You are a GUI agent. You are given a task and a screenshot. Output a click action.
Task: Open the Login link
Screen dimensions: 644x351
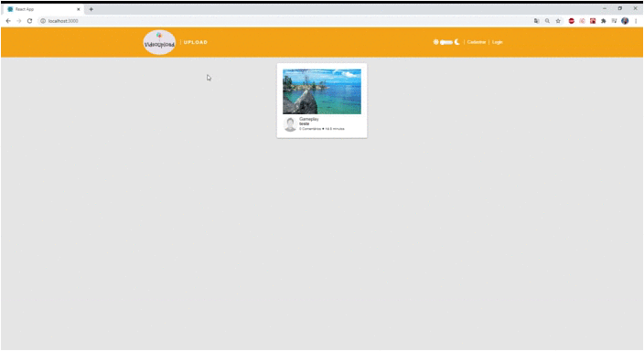tap(498, 42)
